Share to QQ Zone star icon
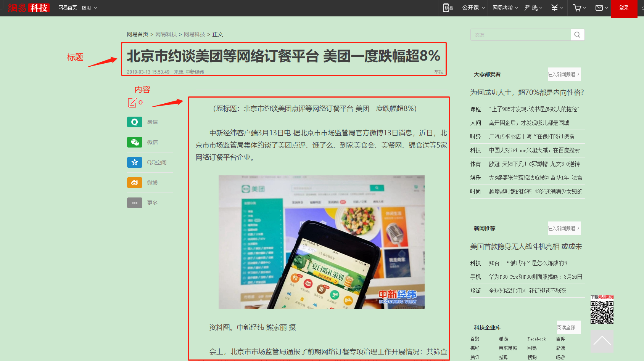 [x=135, y=162]
